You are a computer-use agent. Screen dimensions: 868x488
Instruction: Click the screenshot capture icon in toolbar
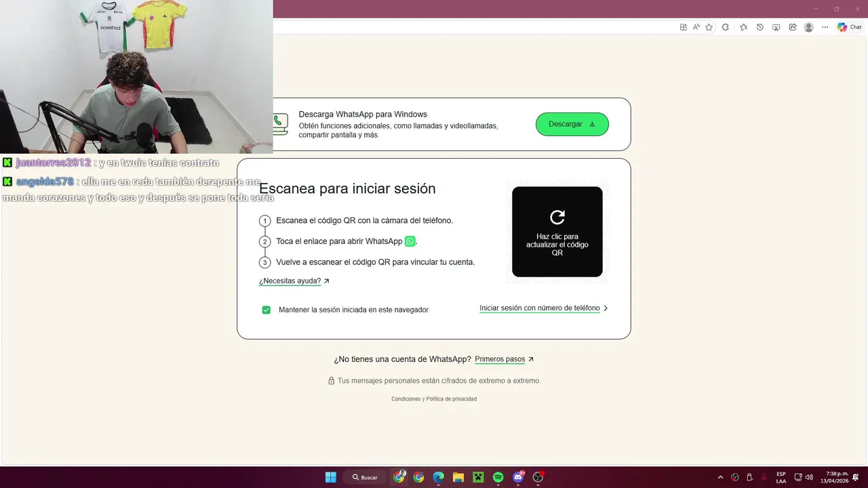click(x=776, y=27)
